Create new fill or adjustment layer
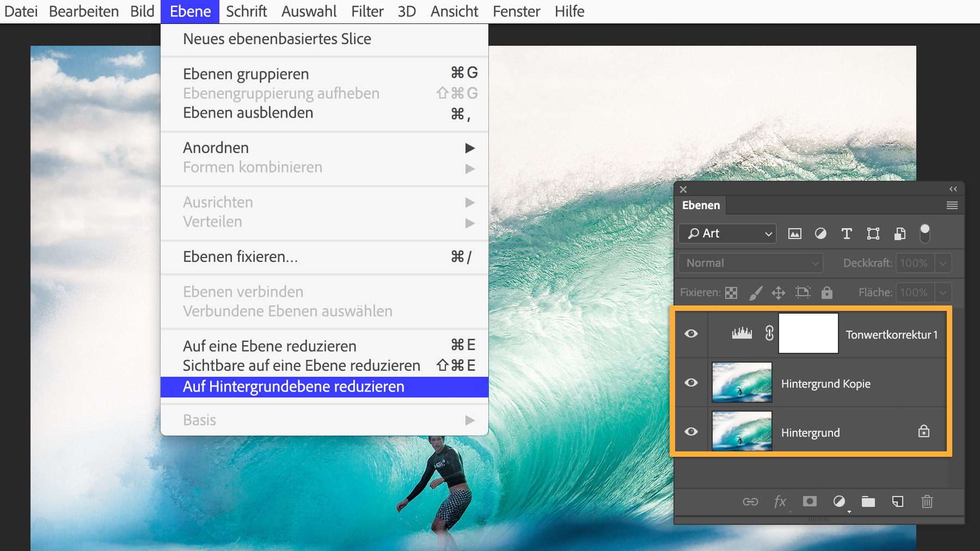Screen dimensions: 980x551 click(x=839, y=501)
